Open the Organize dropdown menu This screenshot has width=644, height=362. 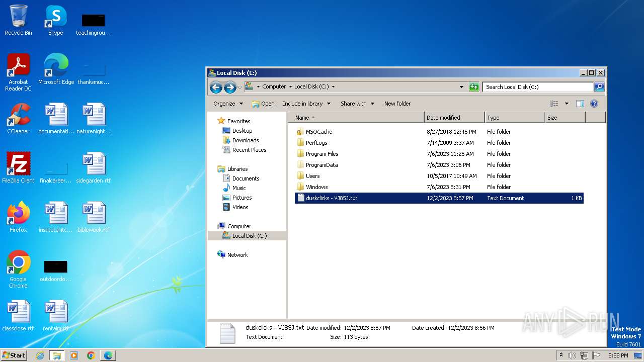(x=228, y=104)
